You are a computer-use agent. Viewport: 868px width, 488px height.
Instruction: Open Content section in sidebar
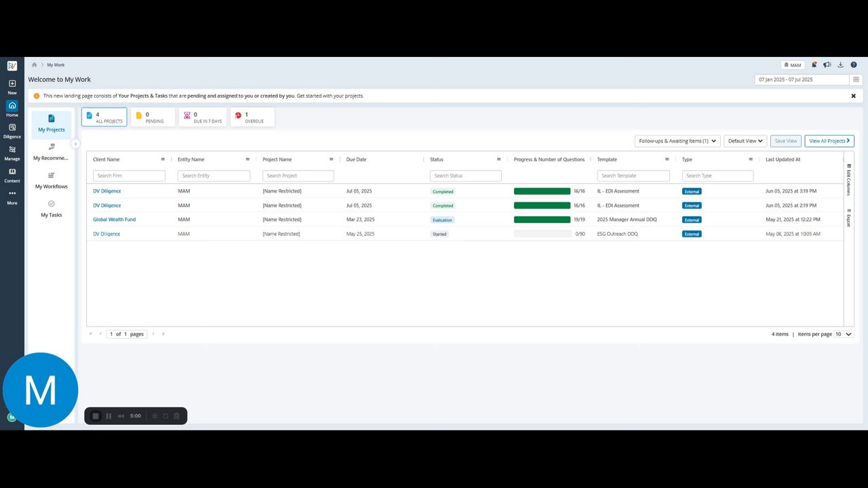click(12, 176)
